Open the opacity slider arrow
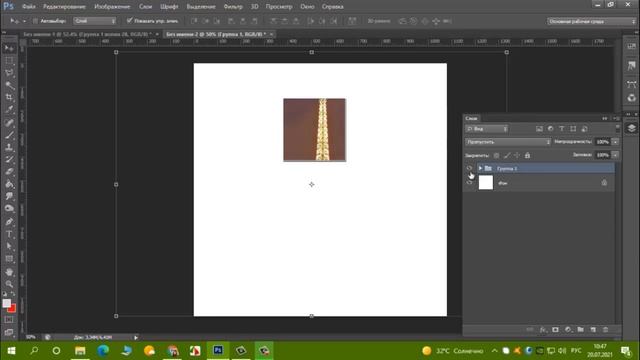 [x=615, y=142]
